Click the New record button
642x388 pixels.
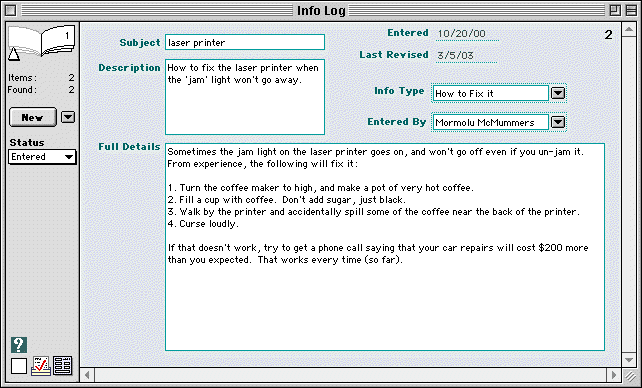click(x=33, y=117)
